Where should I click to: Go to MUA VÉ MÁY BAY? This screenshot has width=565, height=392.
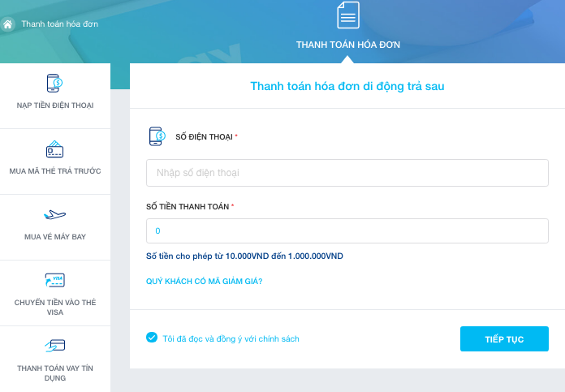[55, 237]
